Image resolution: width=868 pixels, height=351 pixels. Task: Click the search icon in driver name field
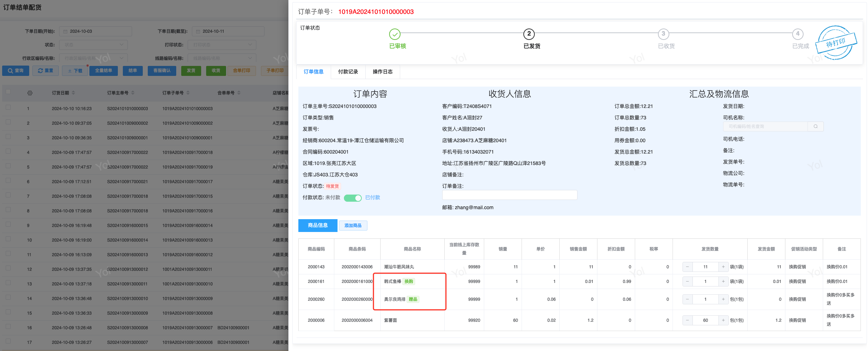(x=815, y=127)
